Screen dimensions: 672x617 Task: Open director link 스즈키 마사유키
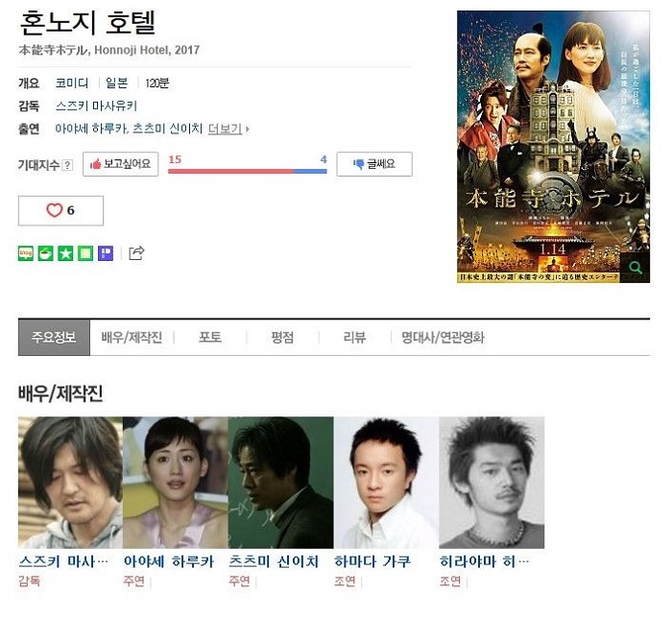[96, 106]
